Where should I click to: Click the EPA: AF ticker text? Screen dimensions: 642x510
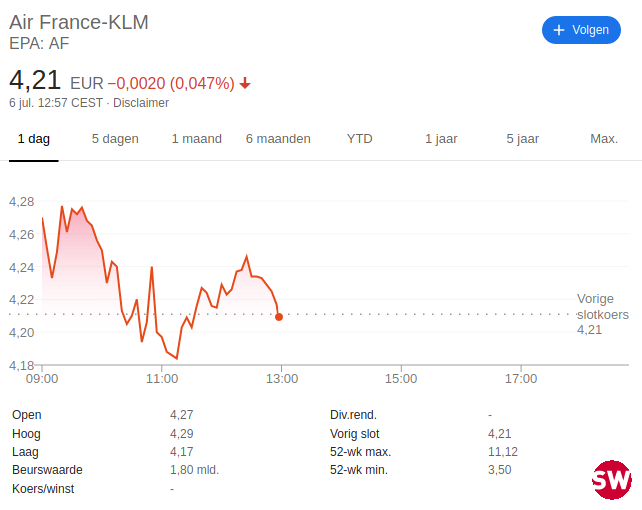[39, 43]
